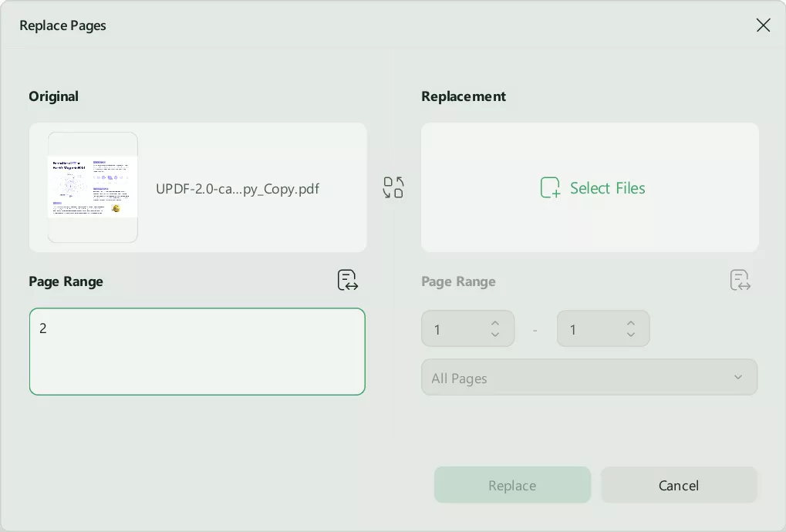Click the page range input containing 2

(x=197, y=351)
